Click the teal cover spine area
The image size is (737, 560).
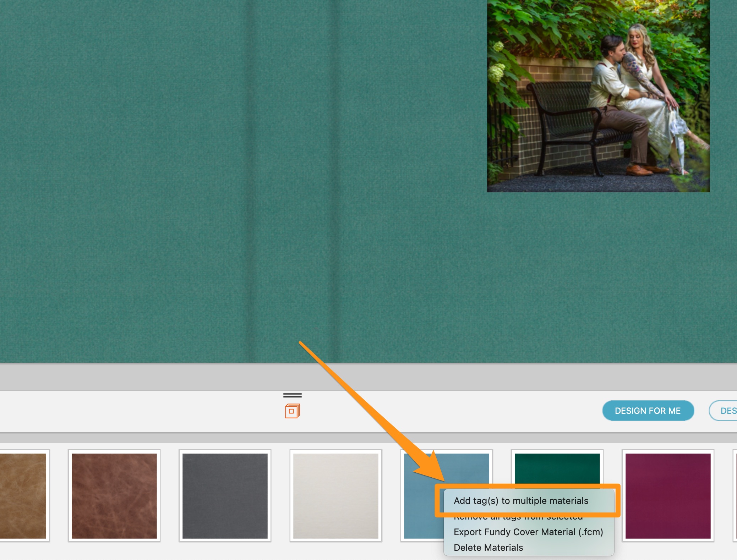tap(292, 177)
